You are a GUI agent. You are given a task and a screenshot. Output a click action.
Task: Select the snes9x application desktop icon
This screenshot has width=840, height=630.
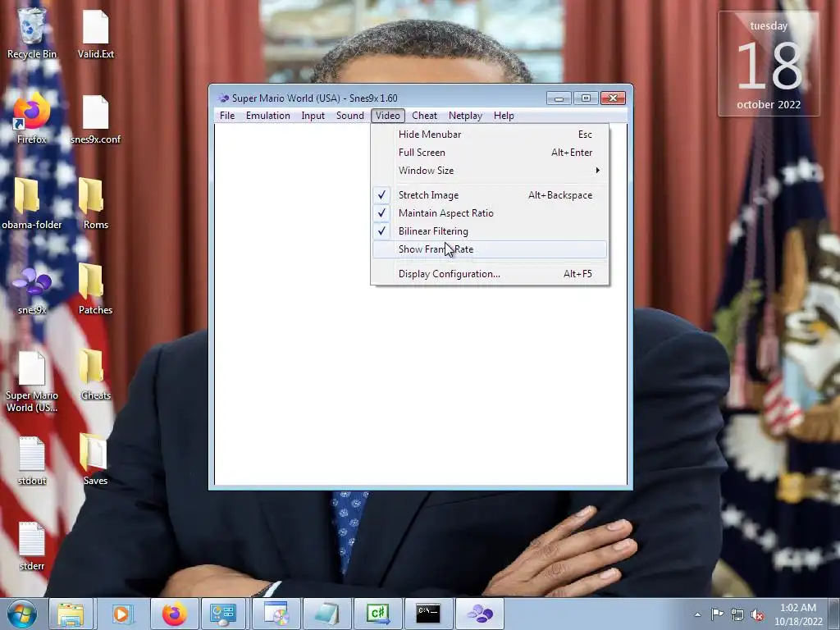point(32,288)
